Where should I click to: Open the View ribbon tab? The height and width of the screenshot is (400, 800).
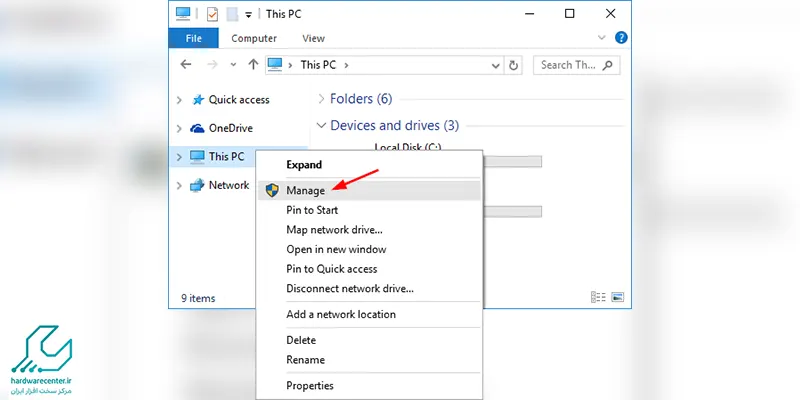(313, 38)
